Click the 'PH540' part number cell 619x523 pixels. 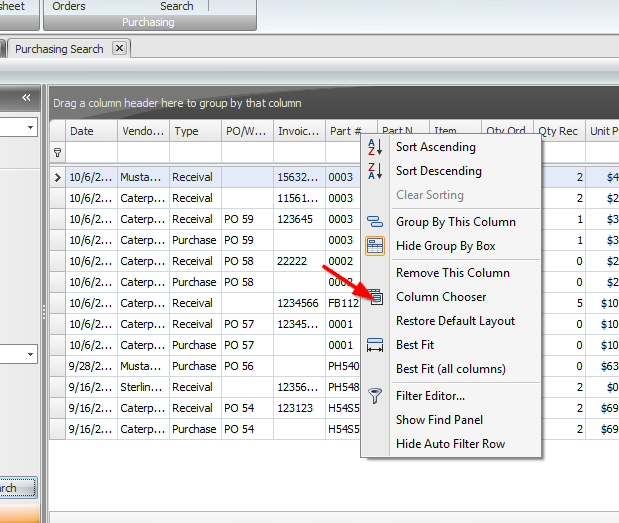[x=343, y=366]
